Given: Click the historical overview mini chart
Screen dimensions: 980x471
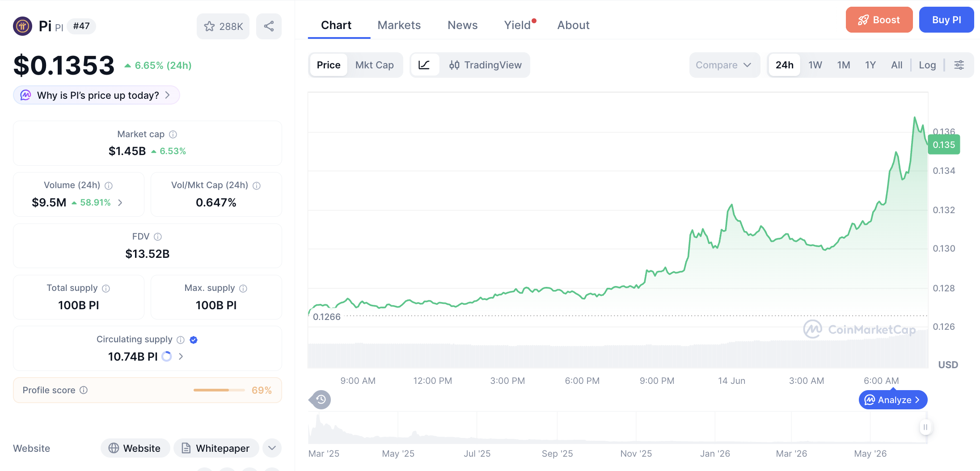Looking at the screenshot, I should [x=617, y=428].
